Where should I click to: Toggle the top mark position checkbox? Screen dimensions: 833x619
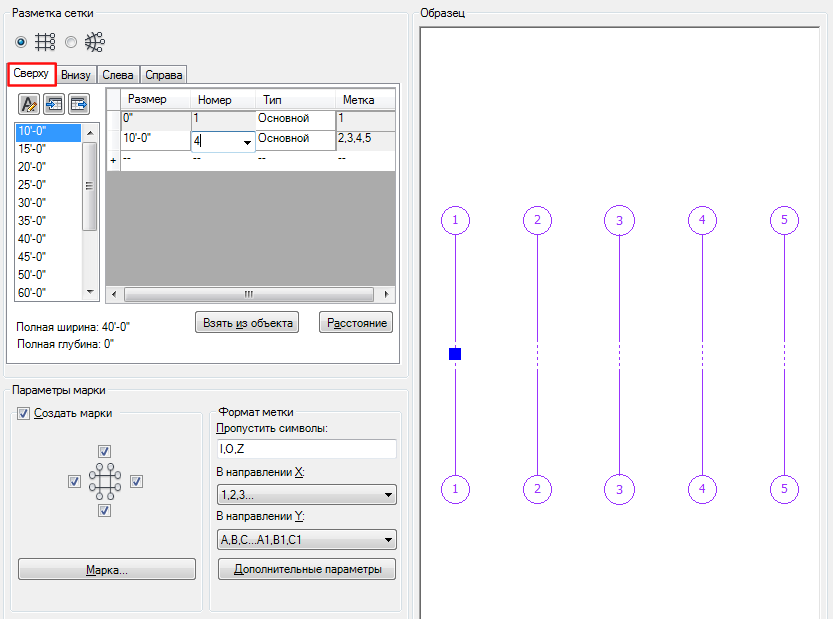[104, 452]
